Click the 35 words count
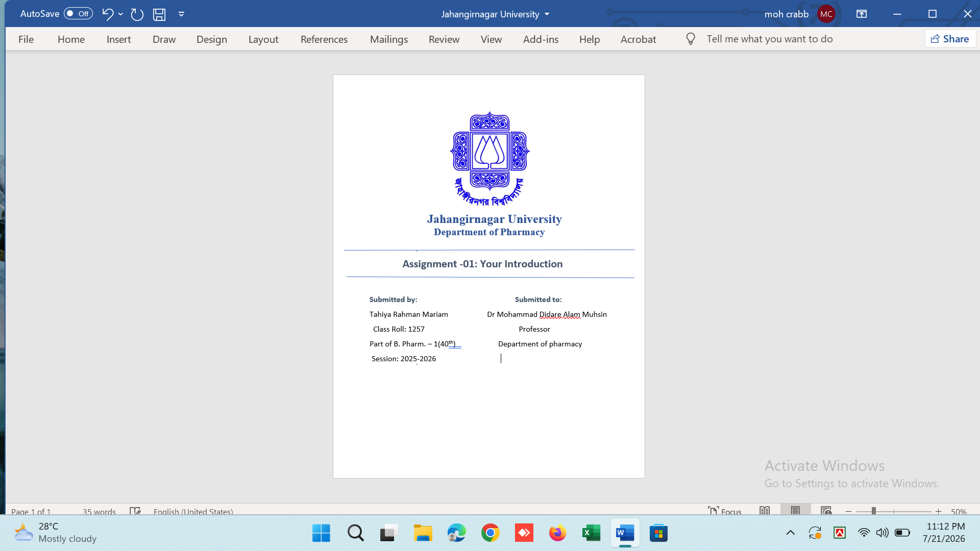 [x=99, y=511]
